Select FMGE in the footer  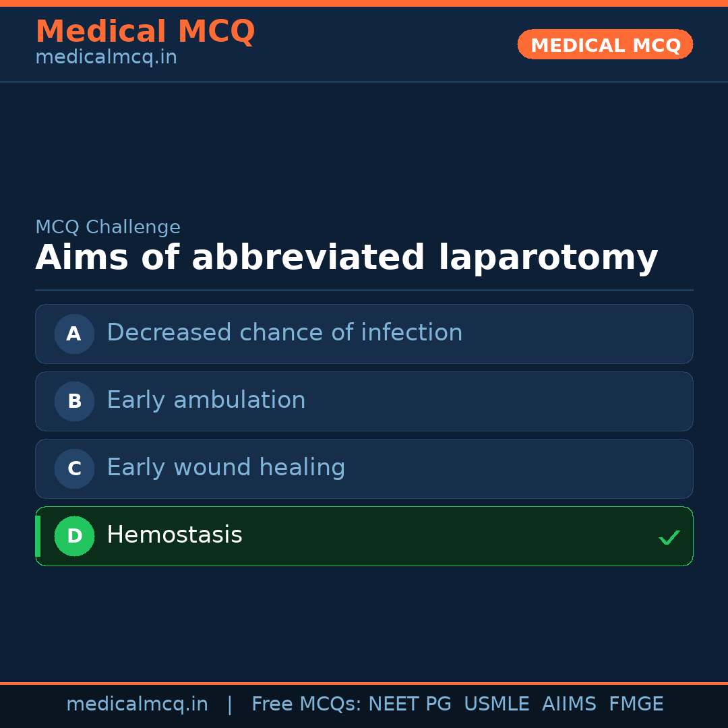(x=636, y=704)
